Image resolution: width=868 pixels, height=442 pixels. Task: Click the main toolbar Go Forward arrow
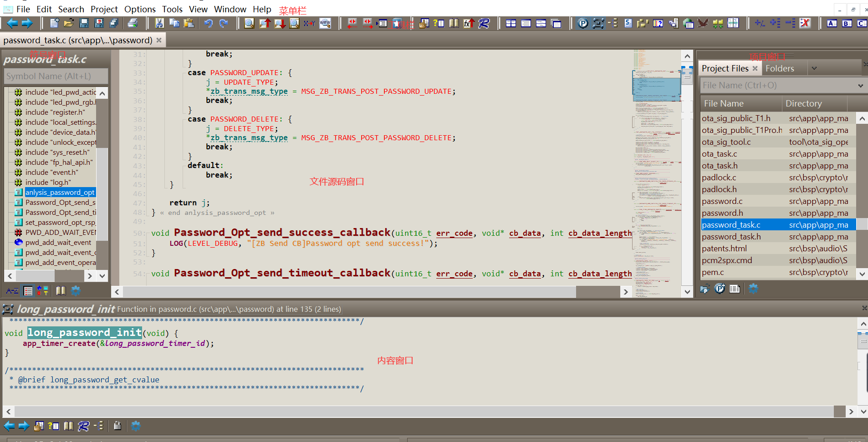tap(27, 23)
